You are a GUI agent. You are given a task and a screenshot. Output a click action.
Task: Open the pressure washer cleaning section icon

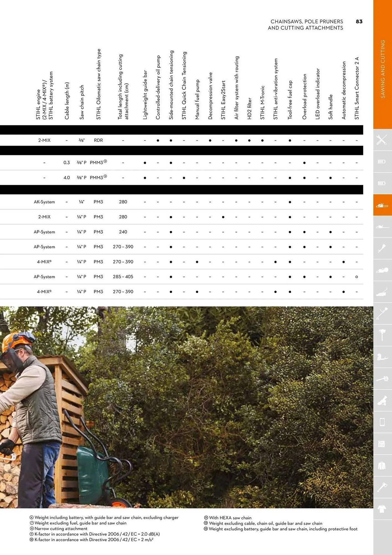(x=382, y=400)
